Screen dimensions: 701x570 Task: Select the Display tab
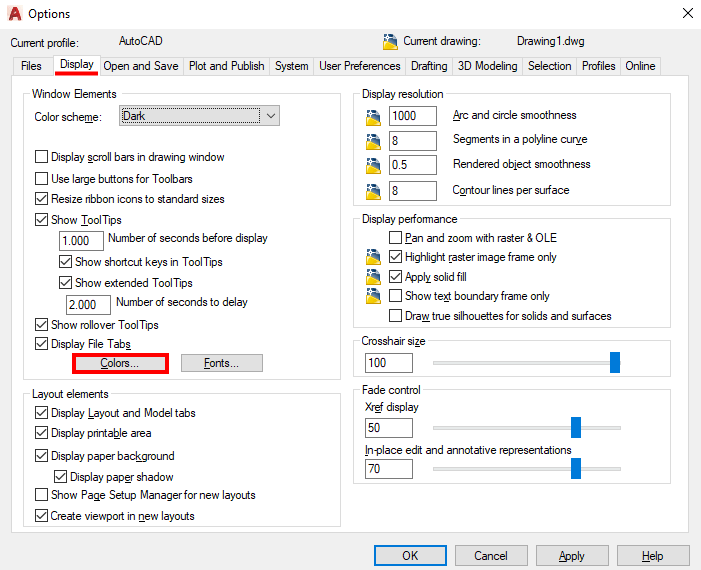pyautogui.click(x=77, y=64)
